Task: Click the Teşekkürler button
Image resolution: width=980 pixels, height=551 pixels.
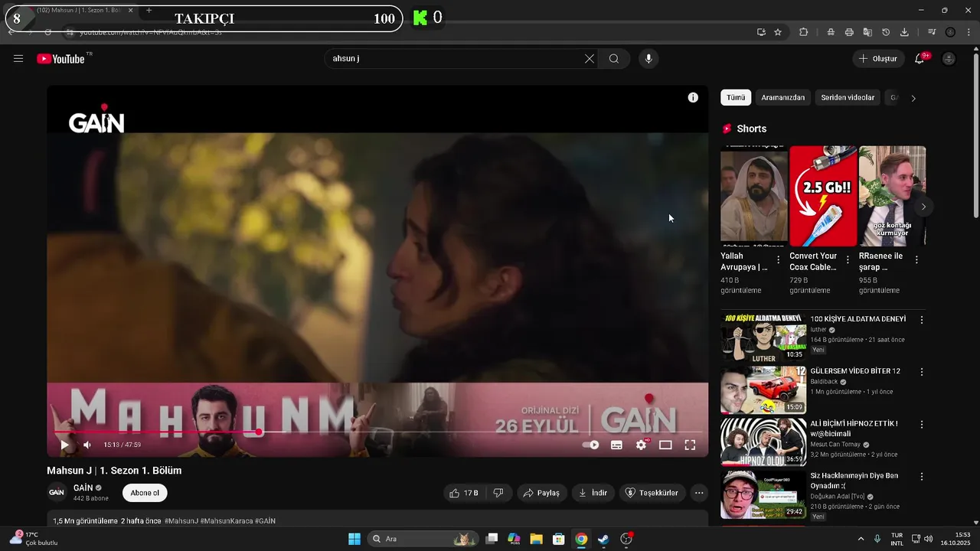Action: 652,493
